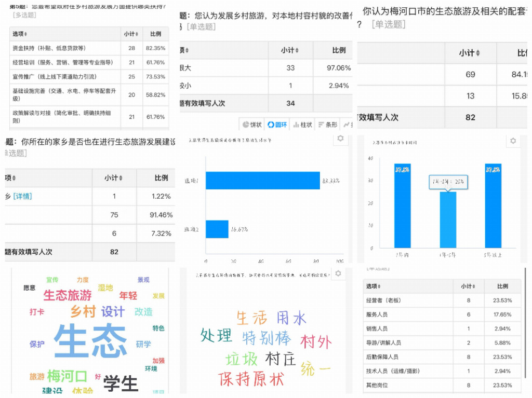This screenshot has width=532, height=398.
Task: Click 保持原状 in the word cloud
Action: click(x=250, y=379)
